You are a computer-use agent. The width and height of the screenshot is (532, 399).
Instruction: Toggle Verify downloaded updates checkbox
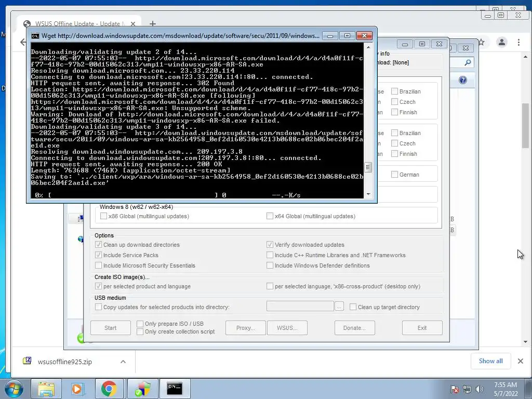point(270,245)
